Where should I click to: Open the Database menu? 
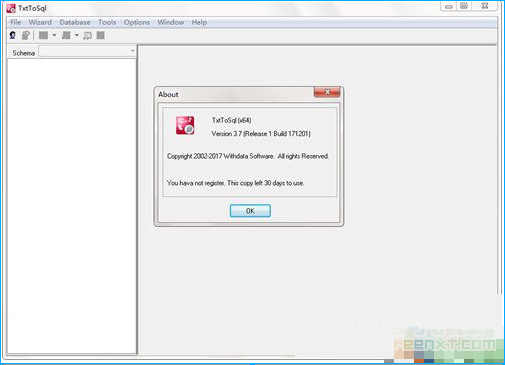(x=75, y=22)
